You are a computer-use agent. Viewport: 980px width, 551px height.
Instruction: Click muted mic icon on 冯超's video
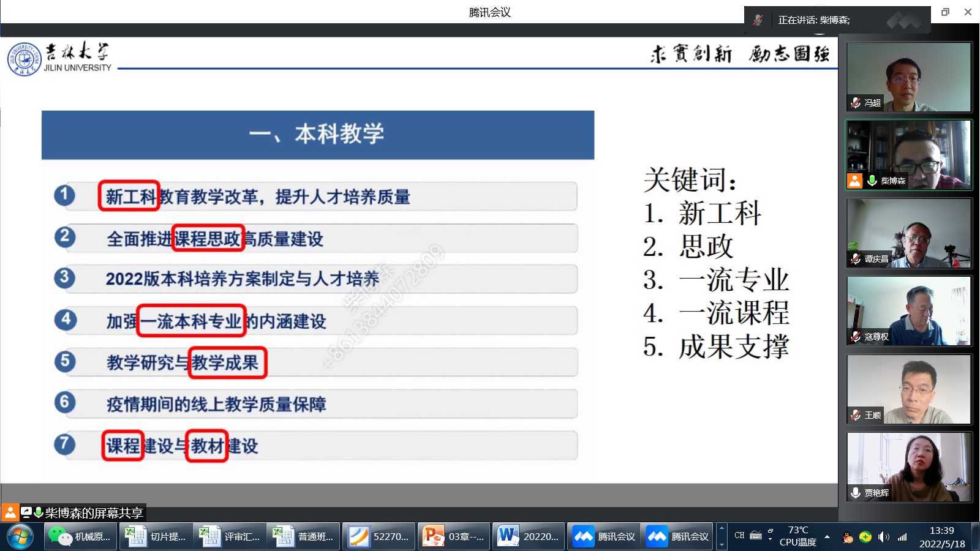(x=856, y=103)
